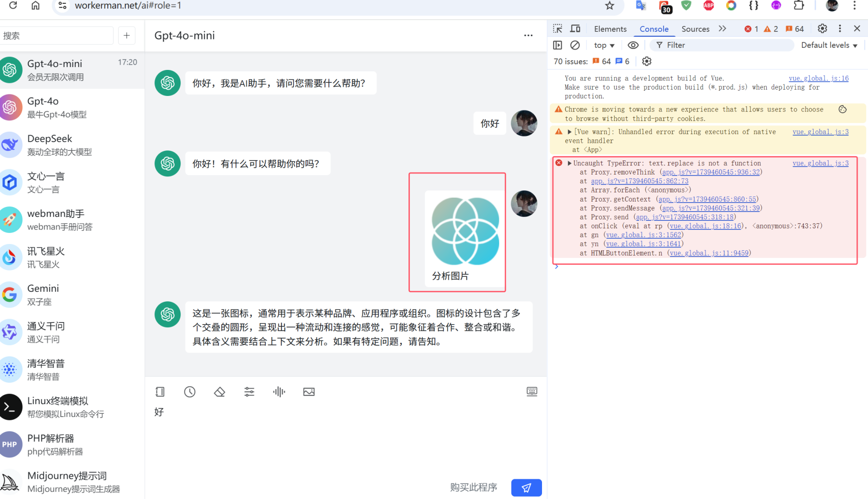Viewport: 868px width, 499px height.
Task: Create live expression eye icon
Action: [x=633, y=45]
